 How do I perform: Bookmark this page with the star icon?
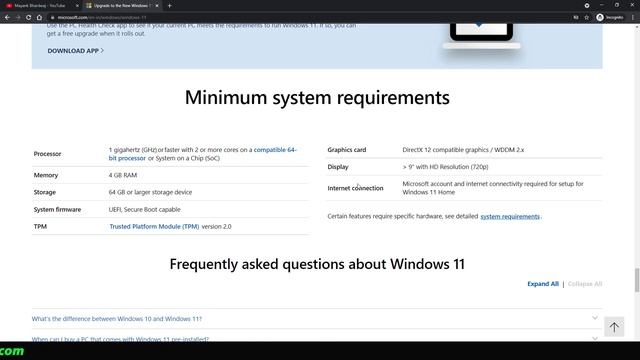587,17
